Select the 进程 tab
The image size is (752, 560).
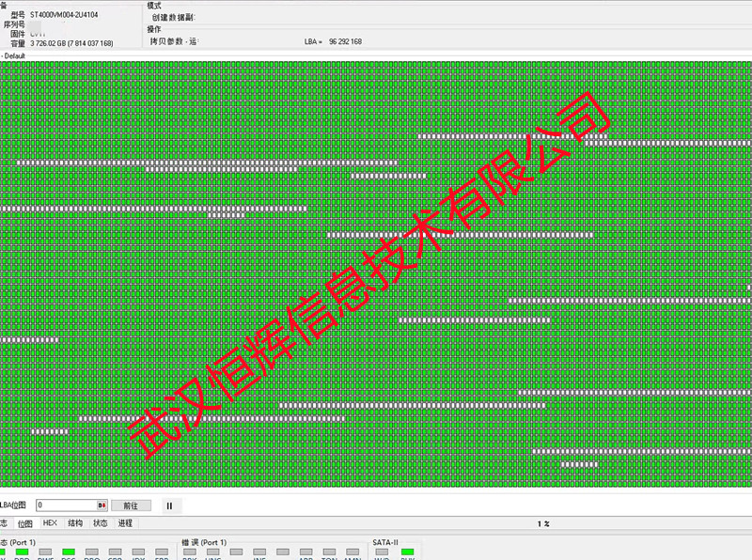[x=125, y=523]
